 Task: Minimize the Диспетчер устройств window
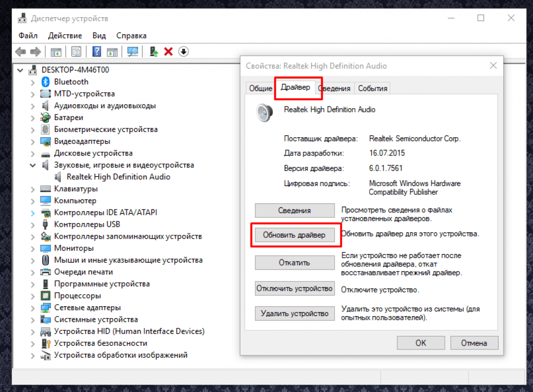coord(451,18)
